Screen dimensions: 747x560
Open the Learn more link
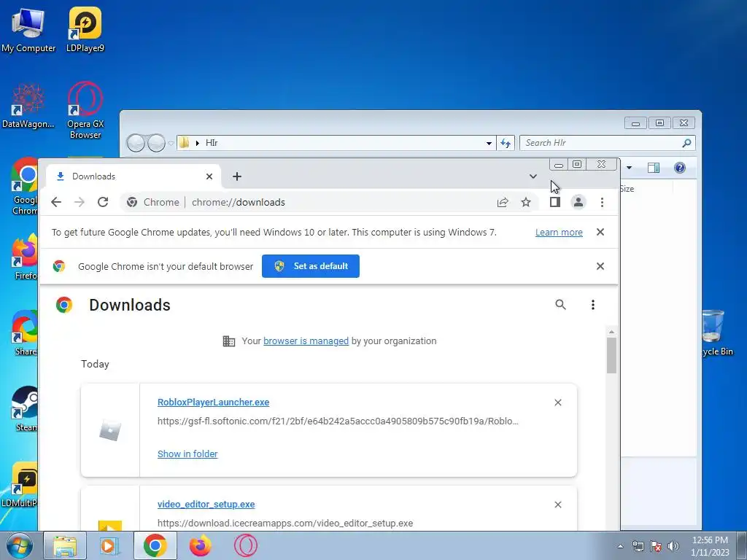(x=559, y=233)
